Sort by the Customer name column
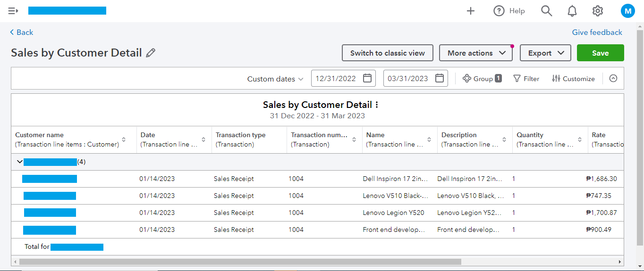Screen dimensions: 644x271 point(124,140)
